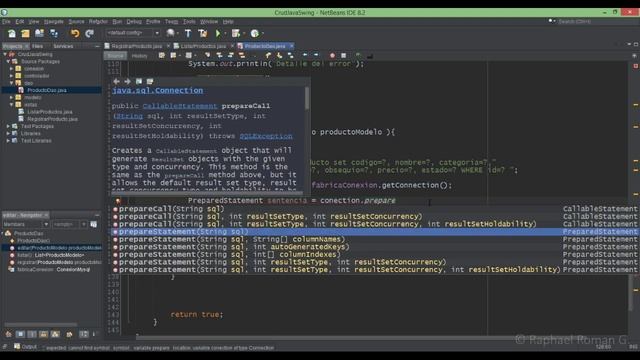Switch to ListarProductos.java editor tab

(x=203, y=47)
